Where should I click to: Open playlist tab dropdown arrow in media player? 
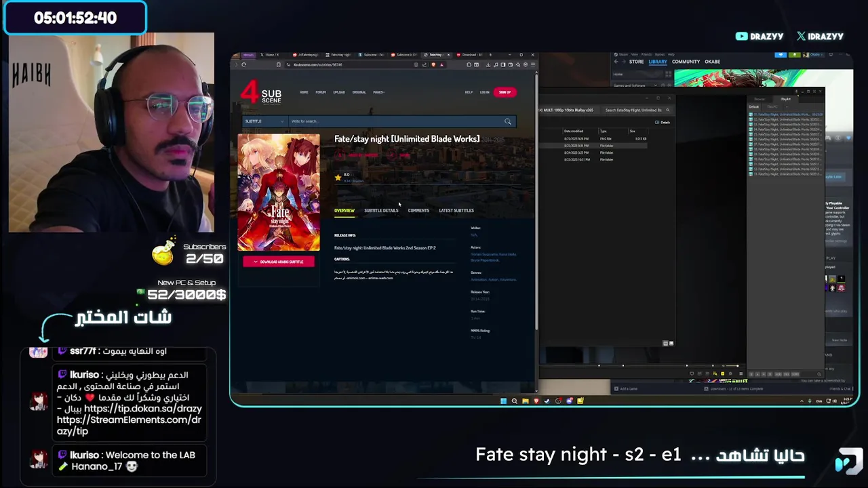point(787,106)
